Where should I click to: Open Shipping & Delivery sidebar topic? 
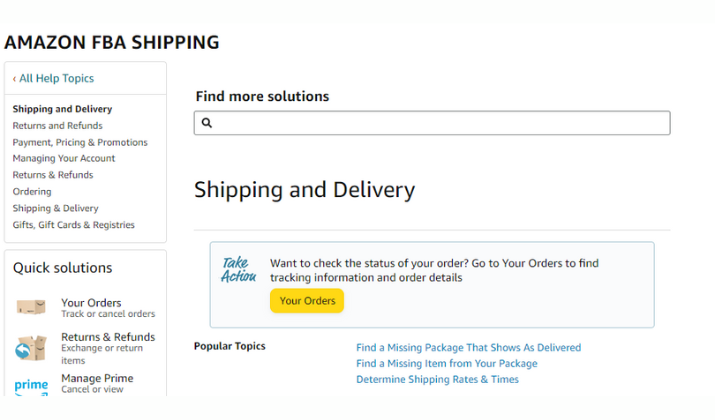coord(56,208)
